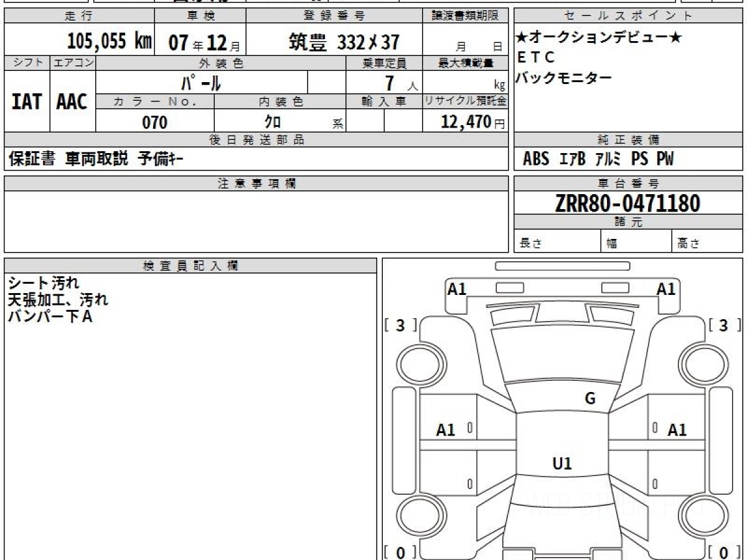Click the 注意事項欄 header
This screenshot has width=747, height=560.
(x=256, y=184)
